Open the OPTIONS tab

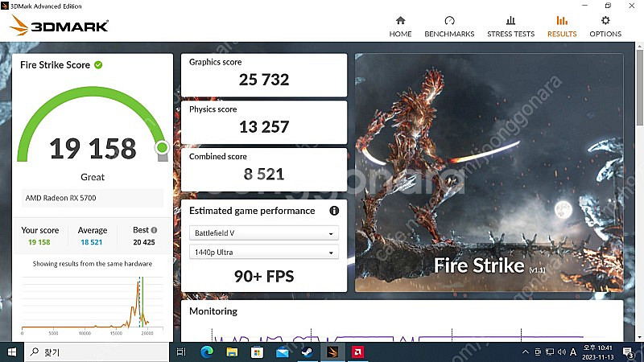[605, 27]
